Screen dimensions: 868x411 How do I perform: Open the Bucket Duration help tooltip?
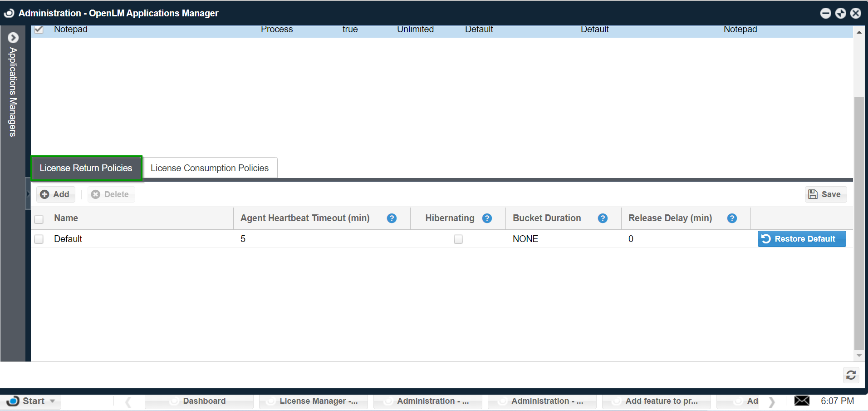pyautogui.click(x=603, y=218)
